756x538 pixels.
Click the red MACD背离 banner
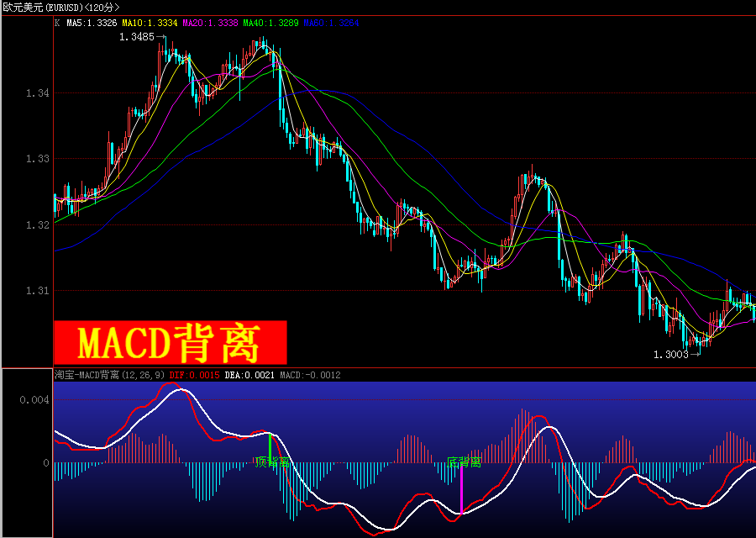[171, 343]
